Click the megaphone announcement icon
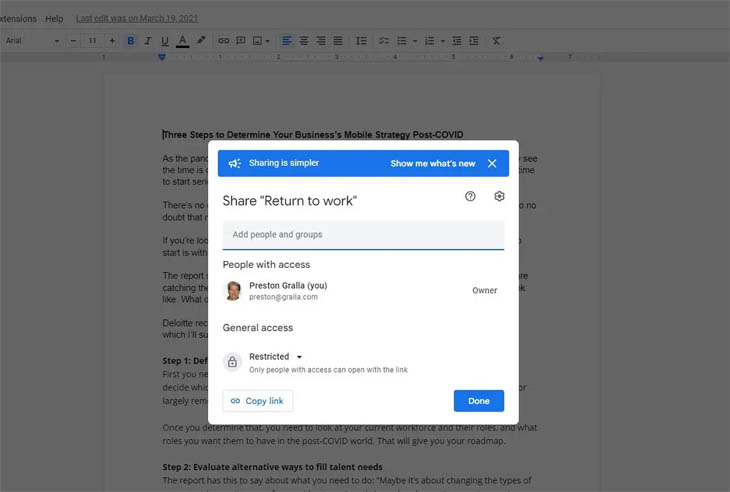 (x=234, y=163)
